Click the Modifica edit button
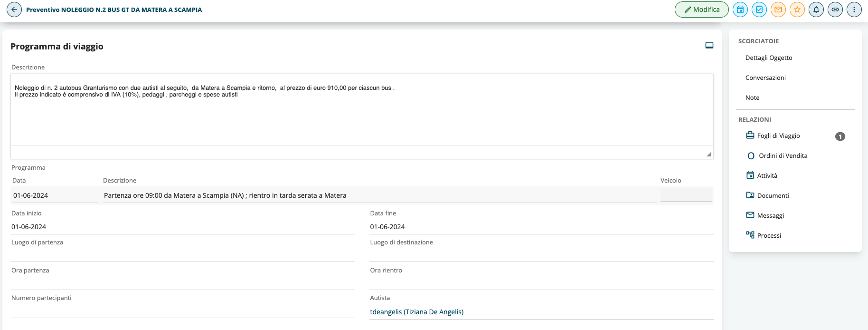Screen dimensions: 868x330 click(x=701, y=10)
